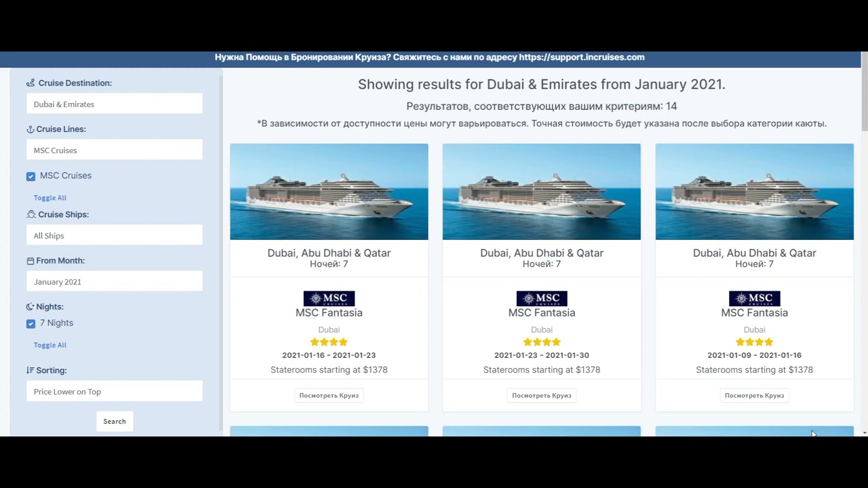The height and width of the screenshot is (488, 868).
Task: Click star rating on 2021-01-23 cruise card
Action: (542, 342)
